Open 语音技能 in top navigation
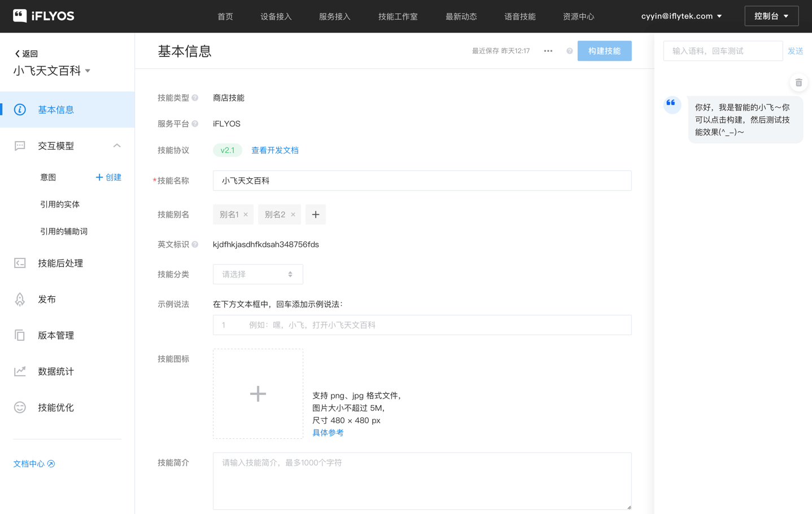This screenshot has width=812, height=514. pos(520,16)
